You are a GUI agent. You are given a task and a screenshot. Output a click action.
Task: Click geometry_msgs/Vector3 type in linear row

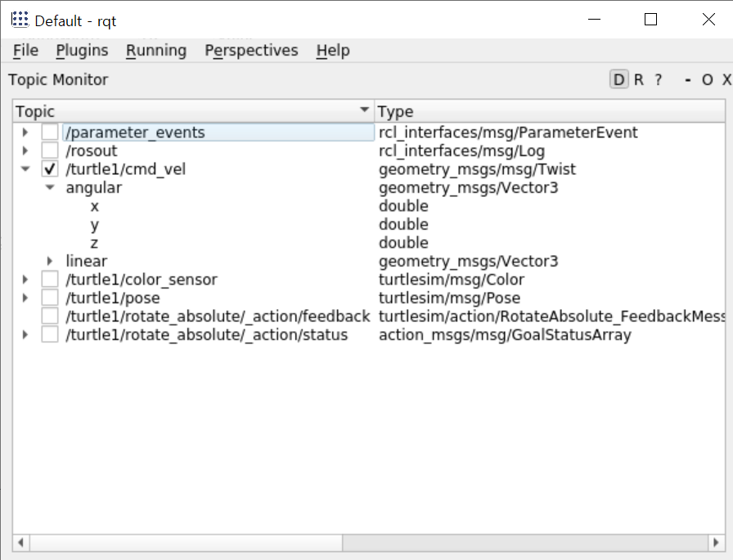click(469, 261)
